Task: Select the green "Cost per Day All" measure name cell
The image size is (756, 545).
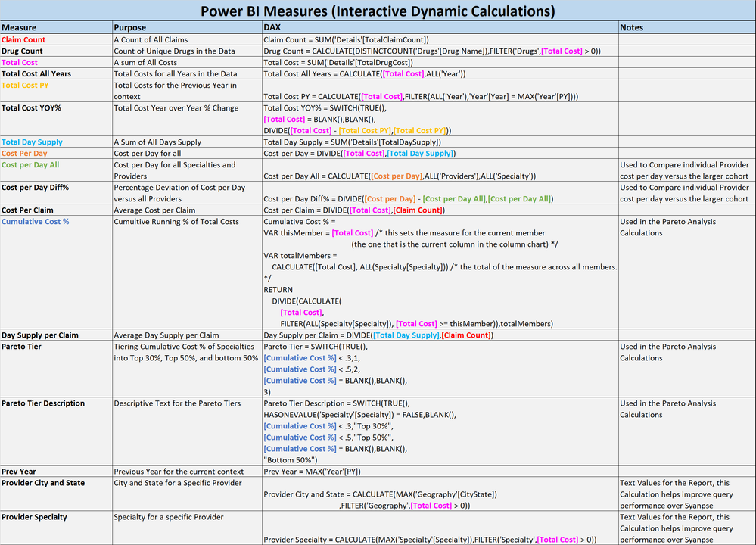Action: 57,170
